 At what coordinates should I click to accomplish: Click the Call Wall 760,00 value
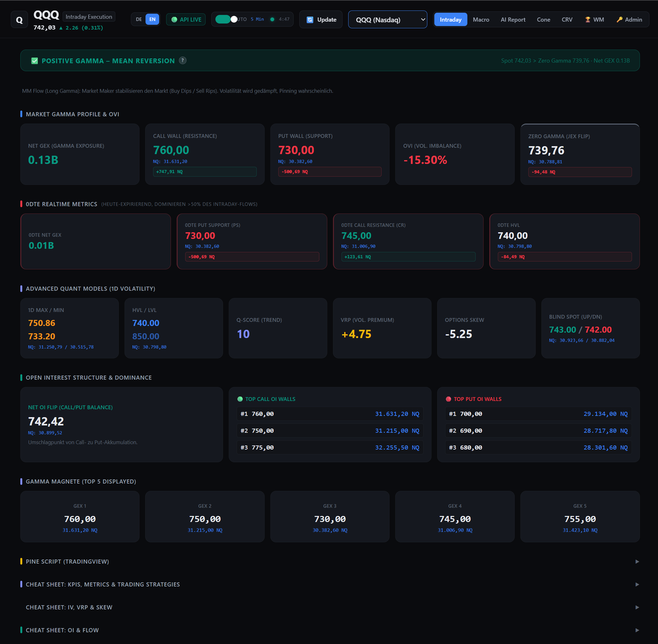(171, 150)
